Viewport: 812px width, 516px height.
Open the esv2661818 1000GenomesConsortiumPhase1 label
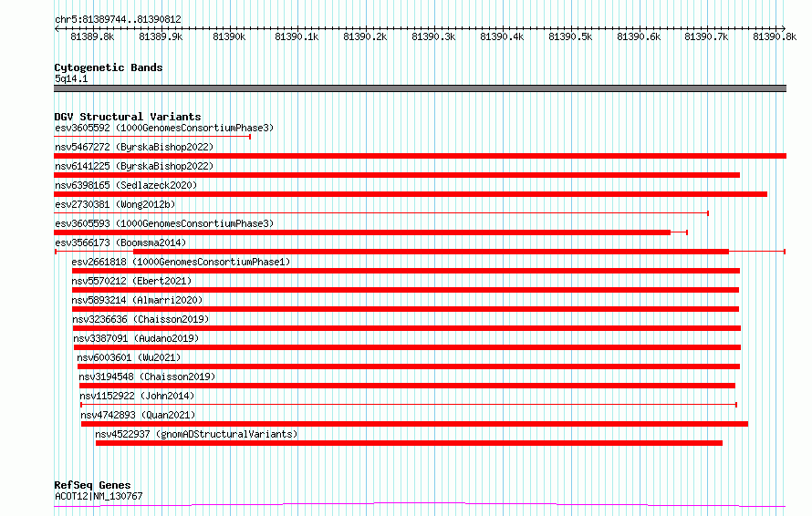[181, 262]
